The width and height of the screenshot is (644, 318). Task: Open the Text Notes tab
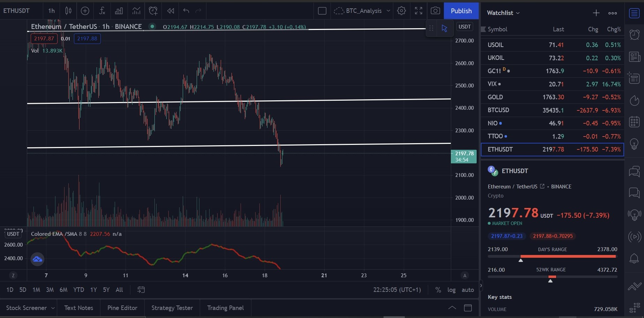(x=79, y=308)
